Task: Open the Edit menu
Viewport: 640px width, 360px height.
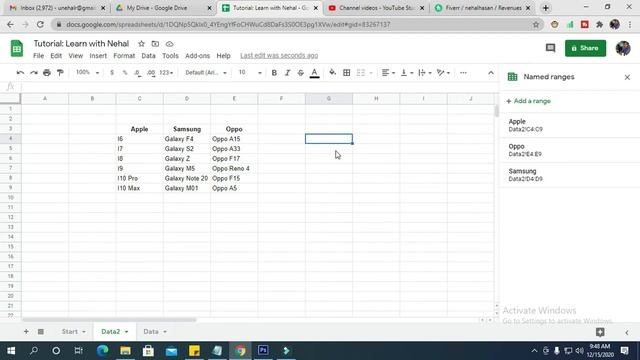Action: [x=56, y=56]
